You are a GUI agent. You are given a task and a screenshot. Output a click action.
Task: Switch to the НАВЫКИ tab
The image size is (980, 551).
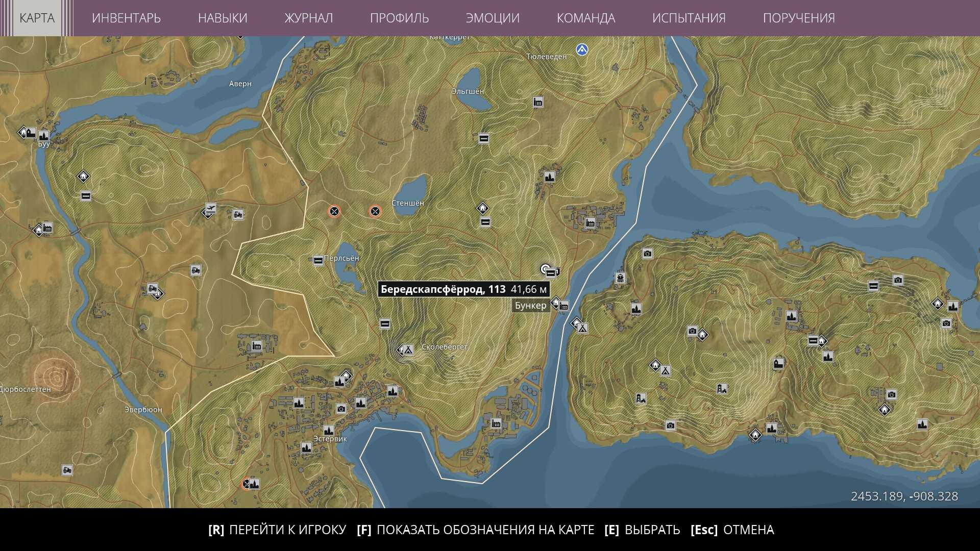[x=223, y=18]
